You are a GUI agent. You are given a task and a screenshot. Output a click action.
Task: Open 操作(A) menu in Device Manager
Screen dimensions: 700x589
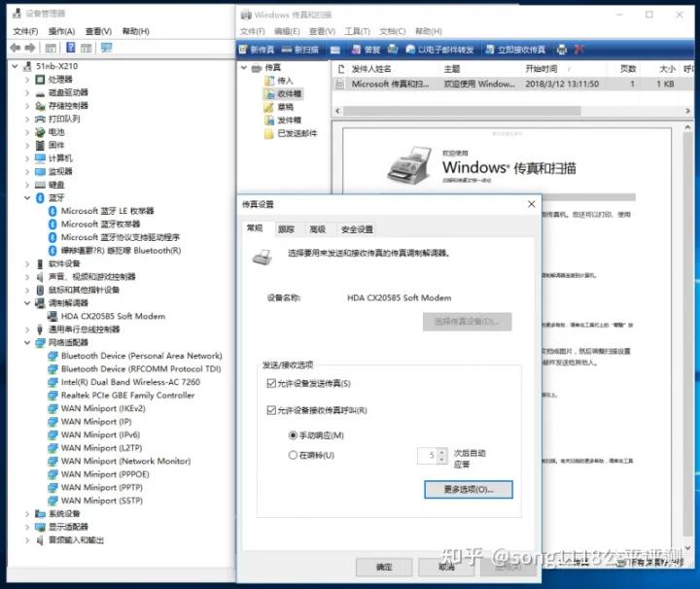click(61, 31)
